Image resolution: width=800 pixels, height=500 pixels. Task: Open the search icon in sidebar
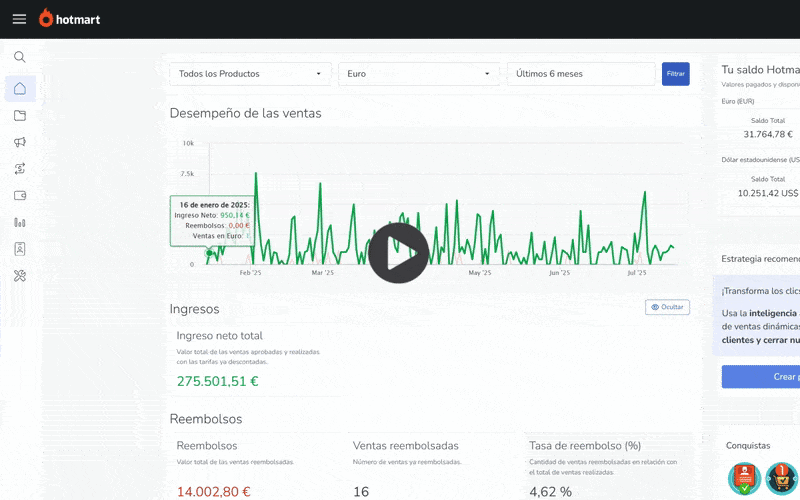pos(20,57)
